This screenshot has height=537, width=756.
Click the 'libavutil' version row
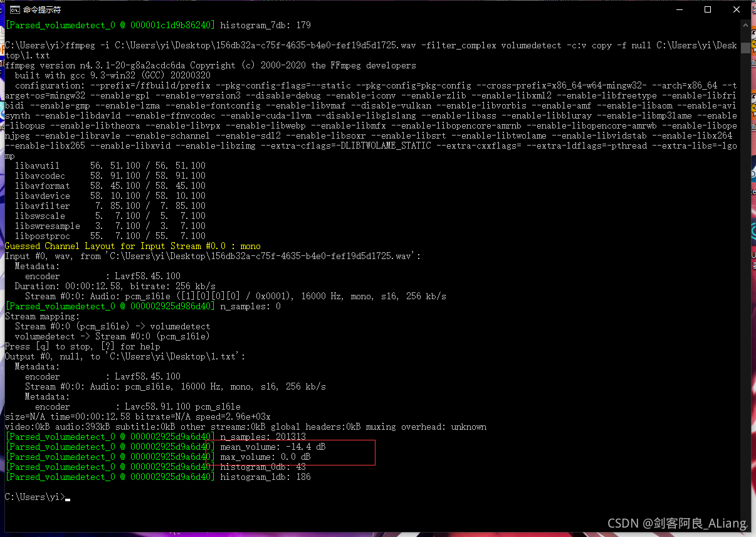click(110, 166)
